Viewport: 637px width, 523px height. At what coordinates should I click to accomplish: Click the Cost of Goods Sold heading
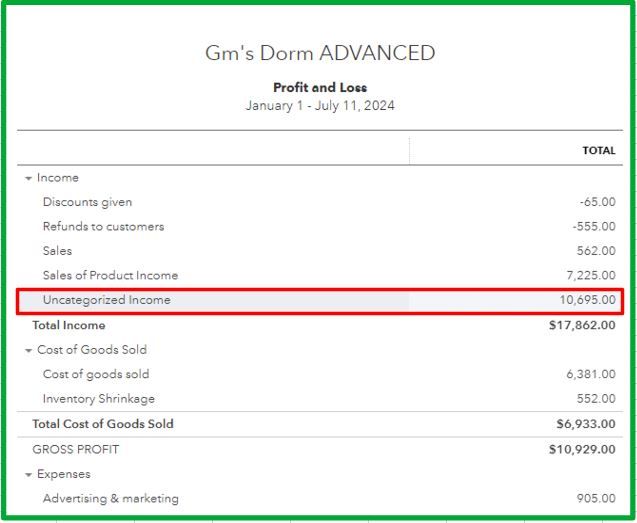[92, 350]
